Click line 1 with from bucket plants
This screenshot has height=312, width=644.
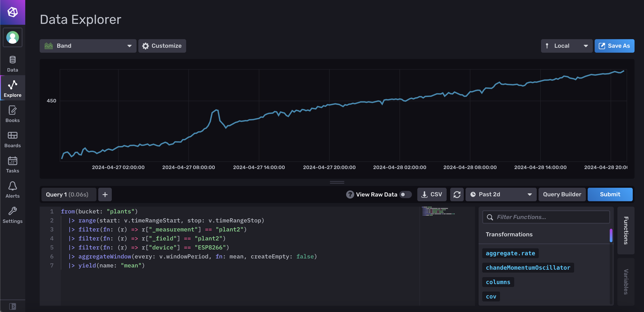99,211
